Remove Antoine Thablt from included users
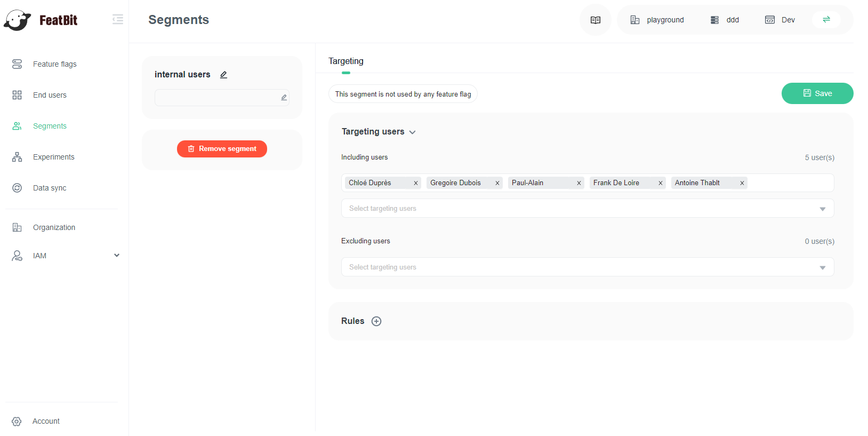868x436 pixels. 742,183
